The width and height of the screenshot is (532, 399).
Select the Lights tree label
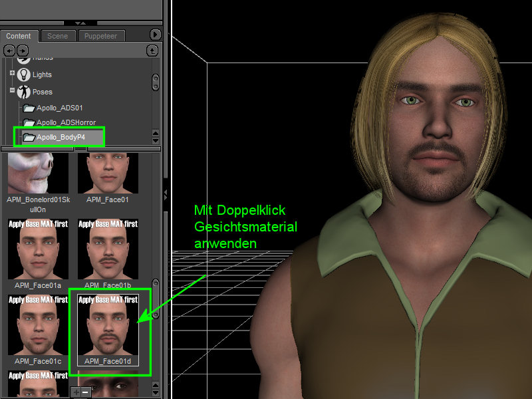[x=42, y=74]
